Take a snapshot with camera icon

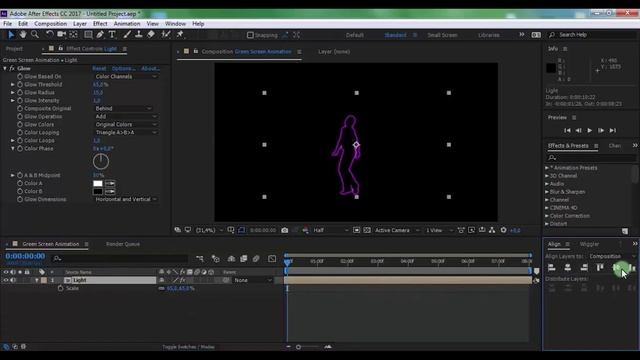284,230
